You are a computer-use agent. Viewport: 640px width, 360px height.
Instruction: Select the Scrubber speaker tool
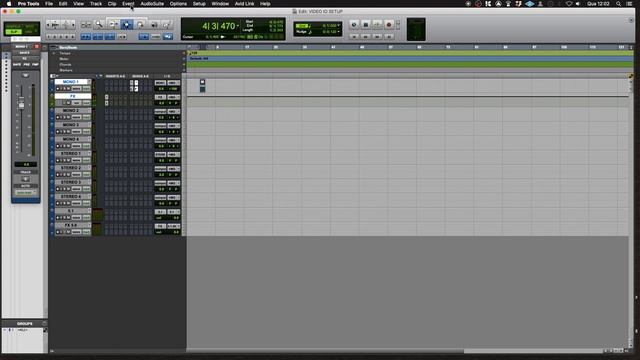(x=154, y=25)
